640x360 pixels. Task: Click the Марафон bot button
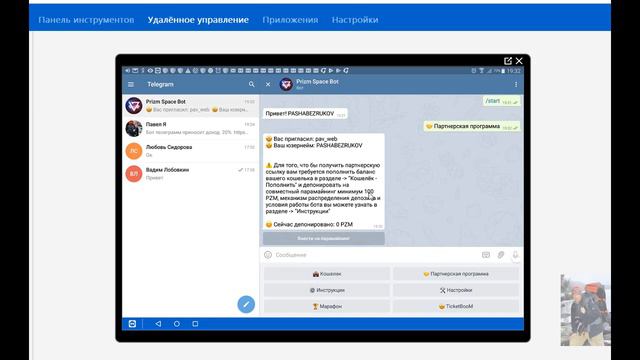click(327, 306)
